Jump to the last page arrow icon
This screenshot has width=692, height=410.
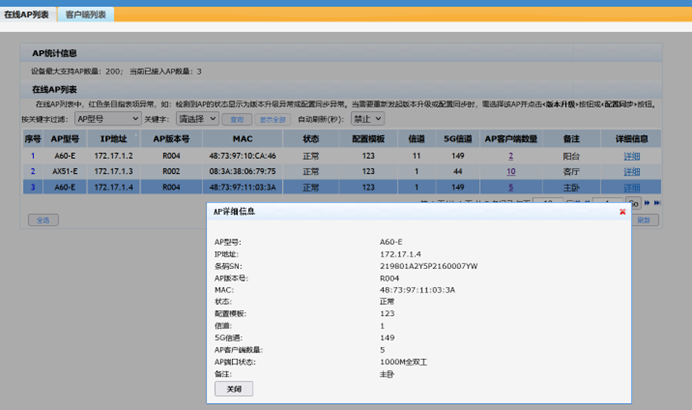point(657,203)
